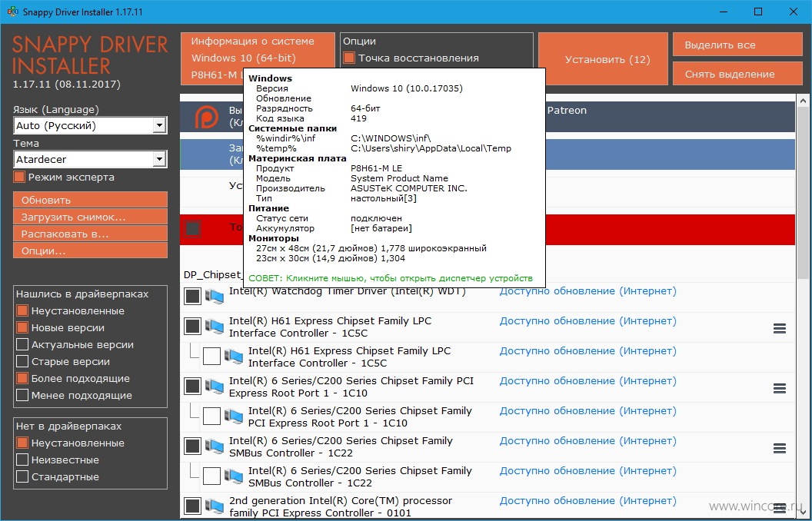
Task: Uncheck PCI Express Root Port 1 parent checkbox
Action: point(193,387)
